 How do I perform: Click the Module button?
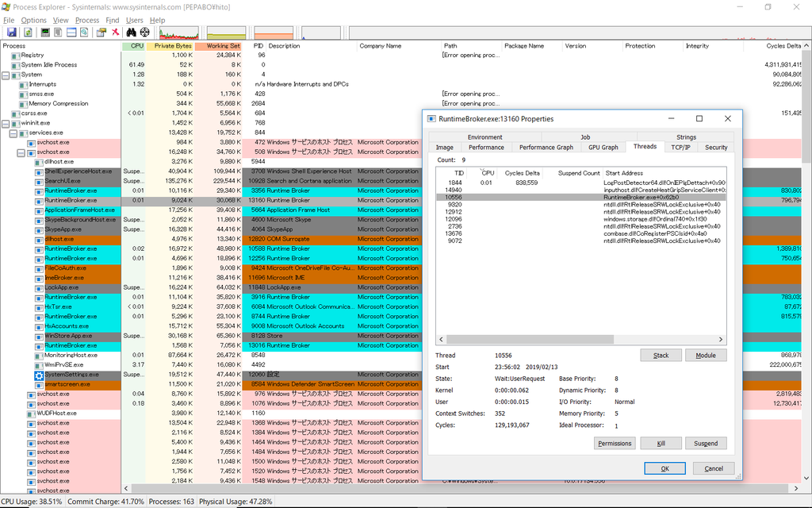(x=706, y=355)
